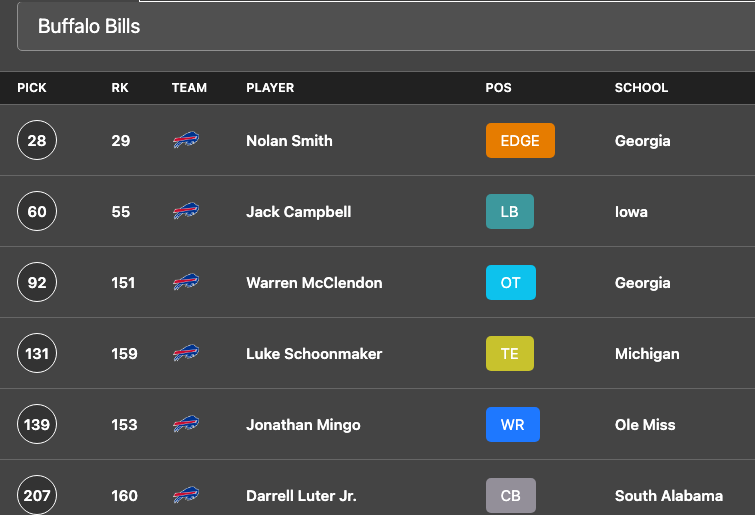Click the teal LB position tag
755x515 pixels.
[x=510, y=211]
